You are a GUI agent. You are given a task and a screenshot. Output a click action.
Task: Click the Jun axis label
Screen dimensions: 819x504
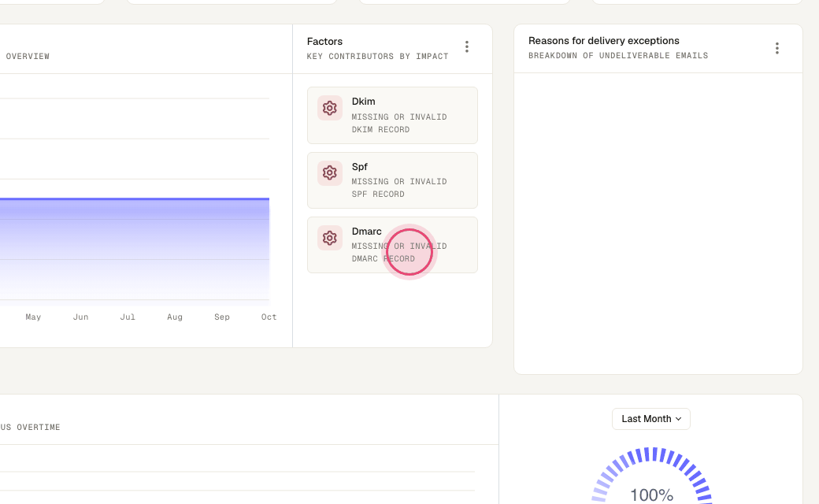pyautogui.click(x=80, y=317)
